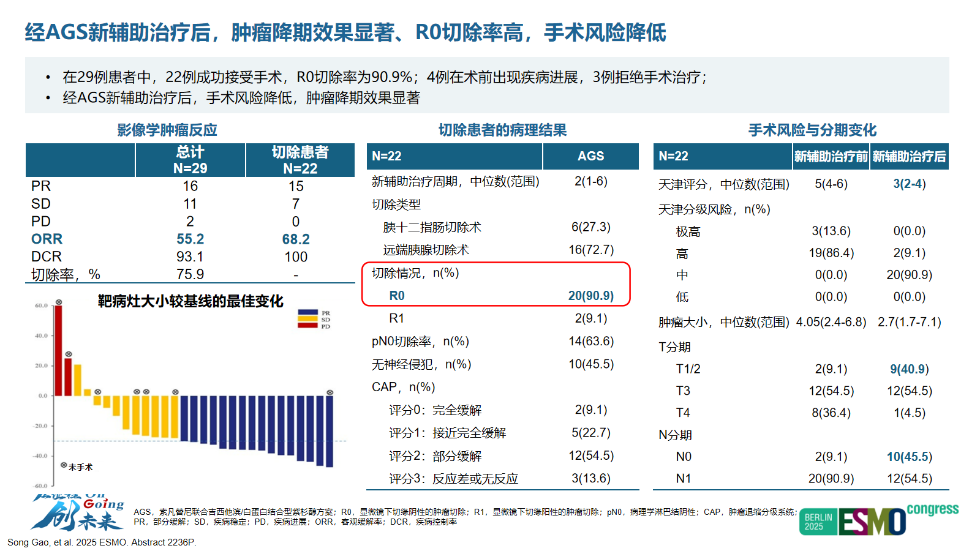The width and height of the screenshot is (980, 551).
Task: Click the 新辅助治疗后 column header
Action: (x=909, y=157)
